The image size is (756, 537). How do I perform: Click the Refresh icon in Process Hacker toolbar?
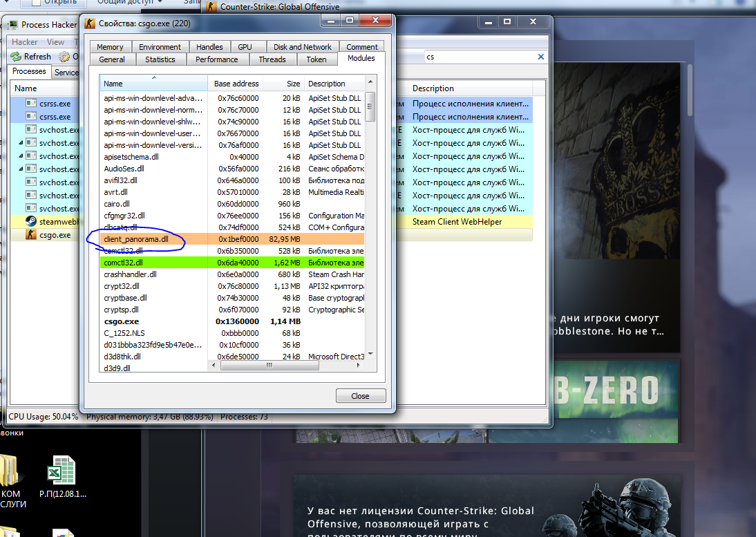point(16,57)
